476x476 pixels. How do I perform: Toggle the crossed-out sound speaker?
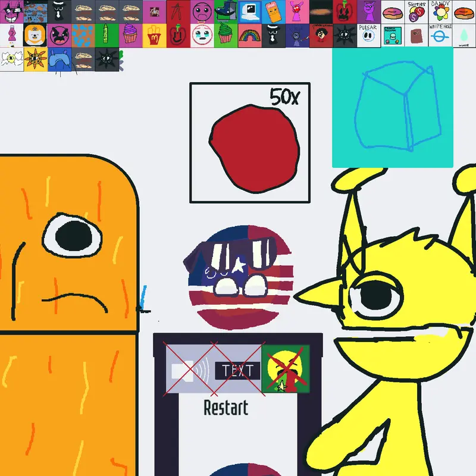pyautogui.click(x=189, y=369)
